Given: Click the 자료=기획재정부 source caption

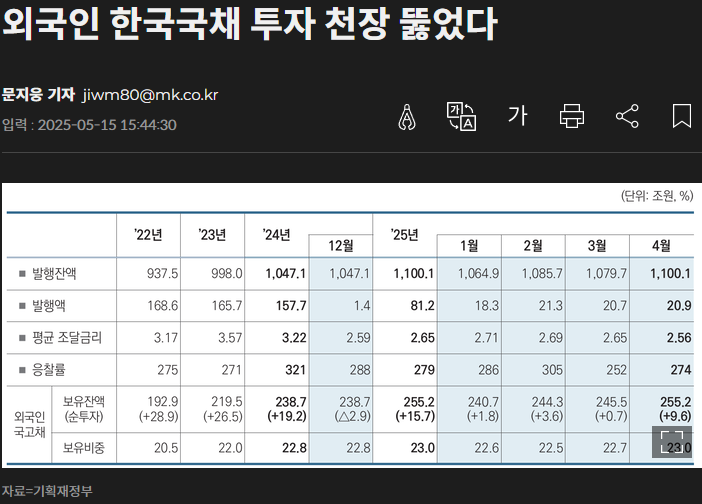Looking at the screenshot, I should pyautogui.click(x=47, y=490).
